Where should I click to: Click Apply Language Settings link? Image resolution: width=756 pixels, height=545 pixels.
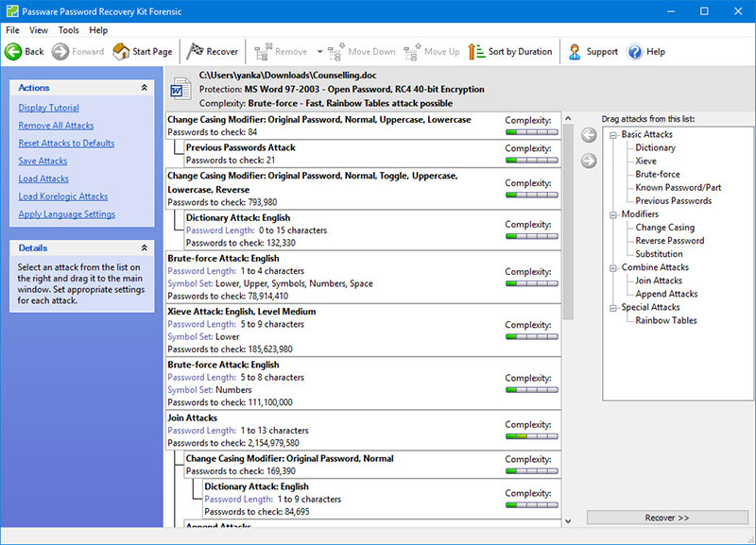(x=67, y=214)
